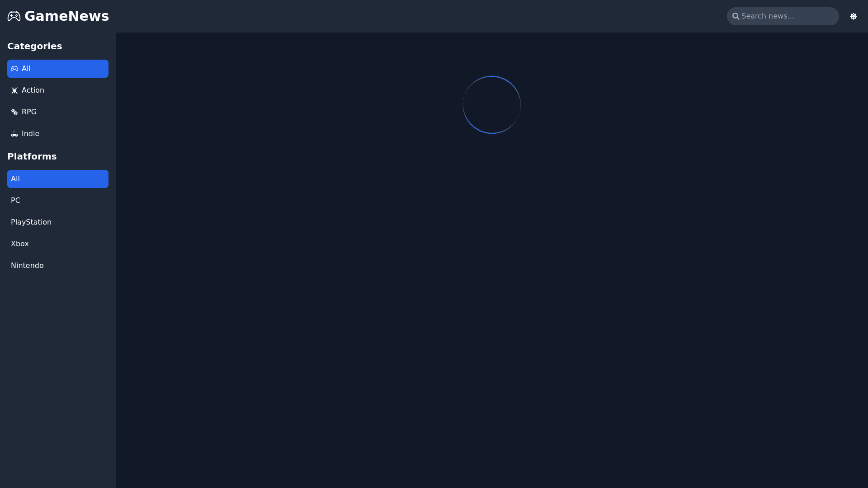Filter news by Action category

(58, 90)
